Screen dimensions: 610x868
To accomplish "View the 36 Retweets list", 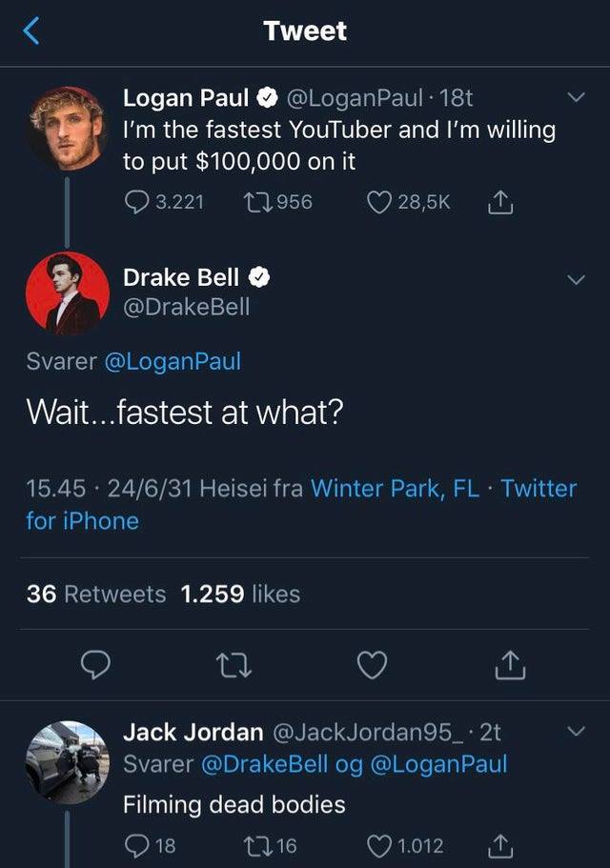I will [96, 594].
